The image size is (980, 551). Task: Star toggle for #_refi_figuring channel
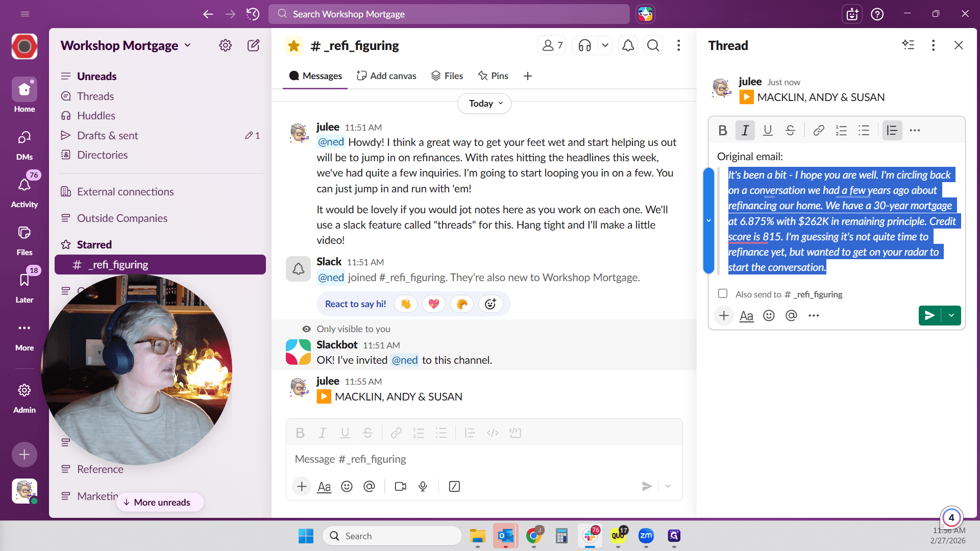click(294, 46)
